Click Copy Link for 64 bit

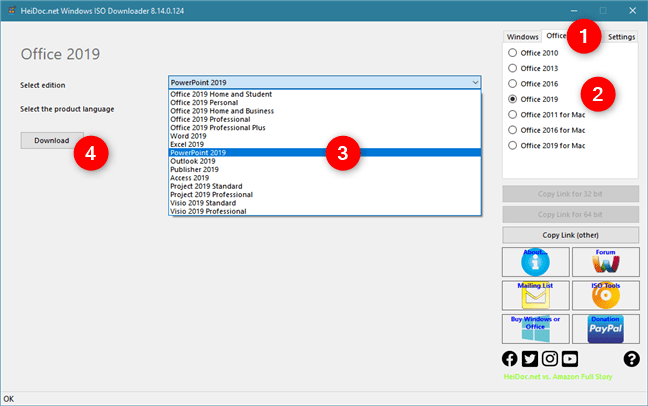click(x=570, y=214)
